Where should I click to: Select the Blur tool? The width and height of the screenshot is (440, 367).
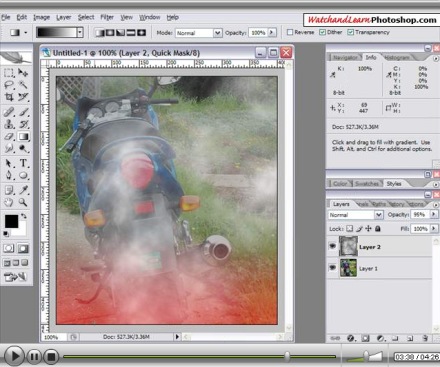click(x=9, y=148)
